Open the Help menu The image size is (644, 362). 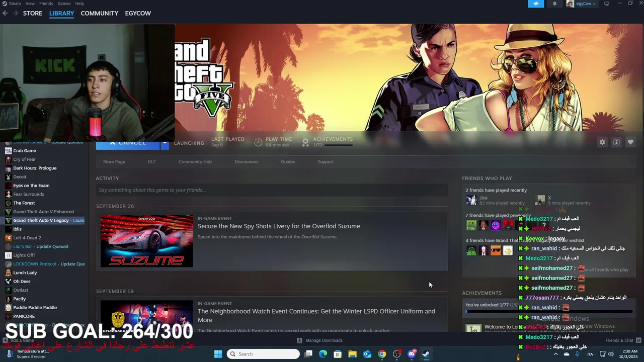79,4
